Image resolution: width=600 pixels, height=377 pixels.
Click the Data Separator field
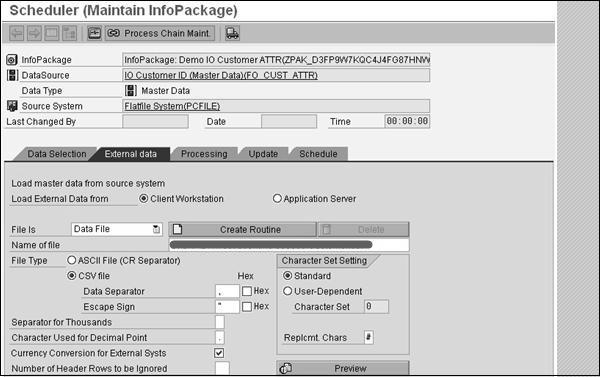227,291
